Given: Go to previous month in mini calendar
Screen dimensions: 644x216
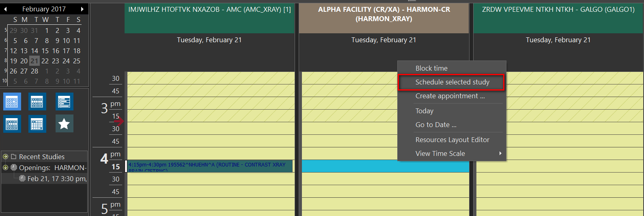Looking at the screenshot, I should 5,9.
